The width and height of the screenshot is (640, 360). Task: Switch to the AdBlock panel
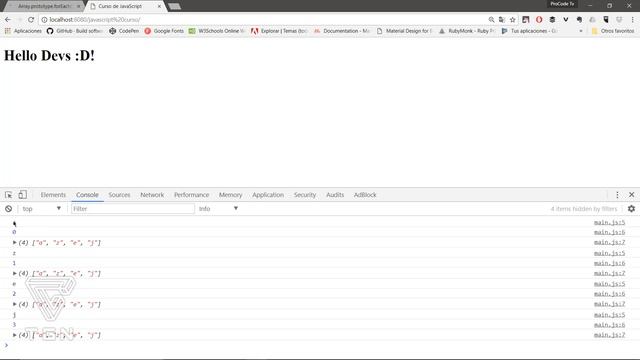365,195
